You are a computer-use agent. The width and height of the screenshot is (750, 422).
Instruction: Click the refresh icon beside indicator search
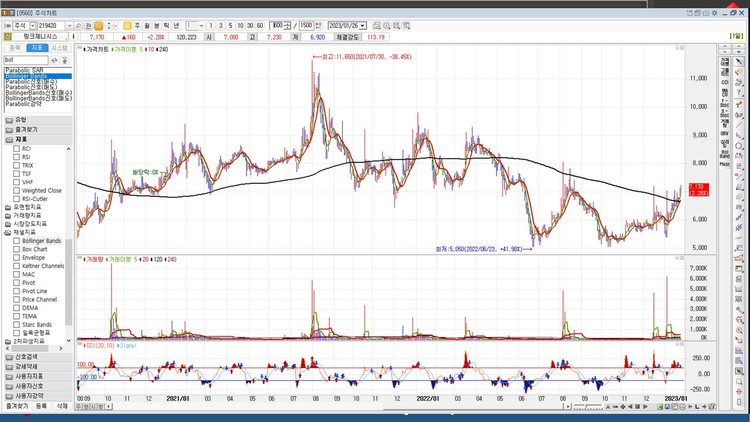[x=55, y=60]
